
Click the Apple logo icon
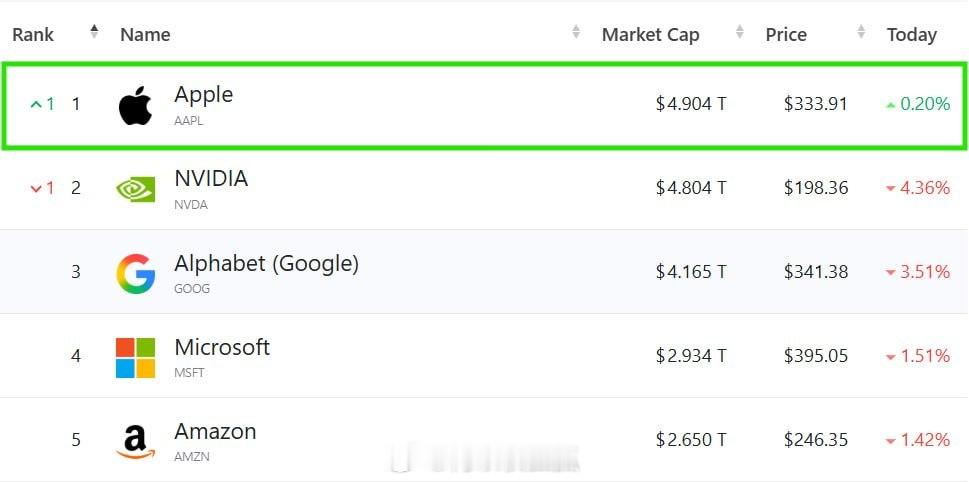tap(135, 106)
